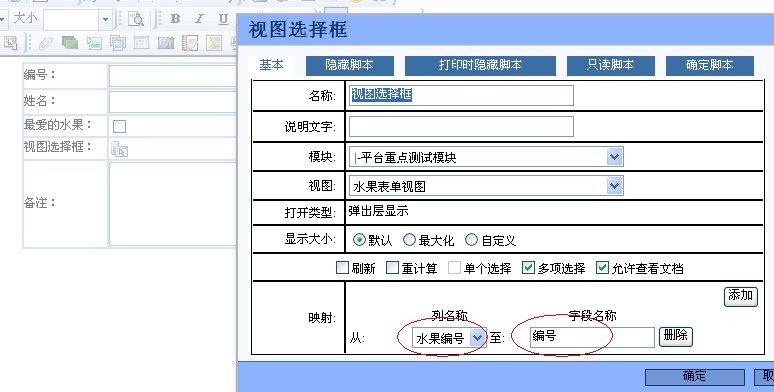This screenshot has width=774, height=392.
Task: Click the 映射 row label
Action: pyautogui.click(x=322, y=318)
